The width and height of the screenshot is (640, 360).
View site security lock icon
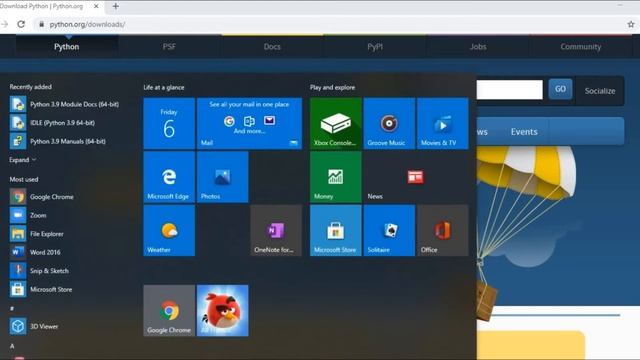point(41,24)
